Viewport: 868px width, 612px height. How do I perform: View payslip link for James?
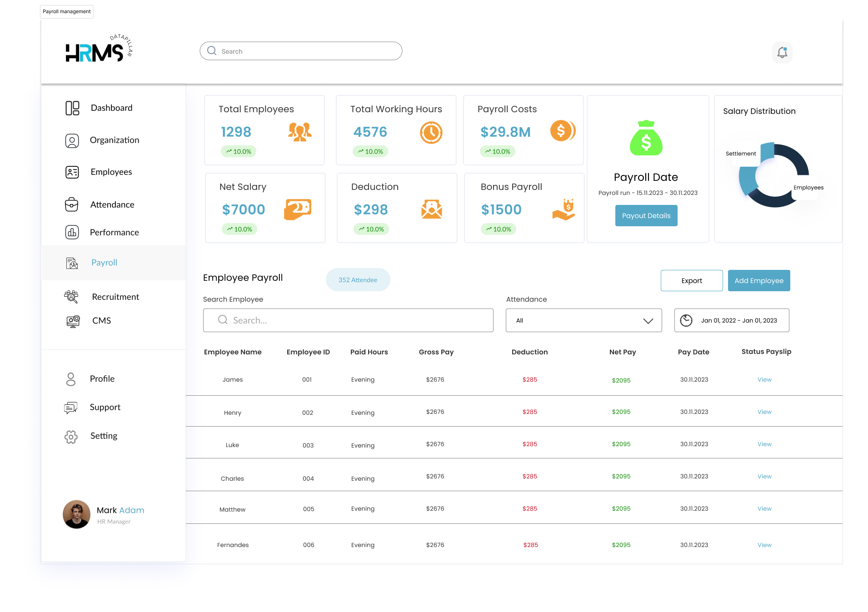764,380
